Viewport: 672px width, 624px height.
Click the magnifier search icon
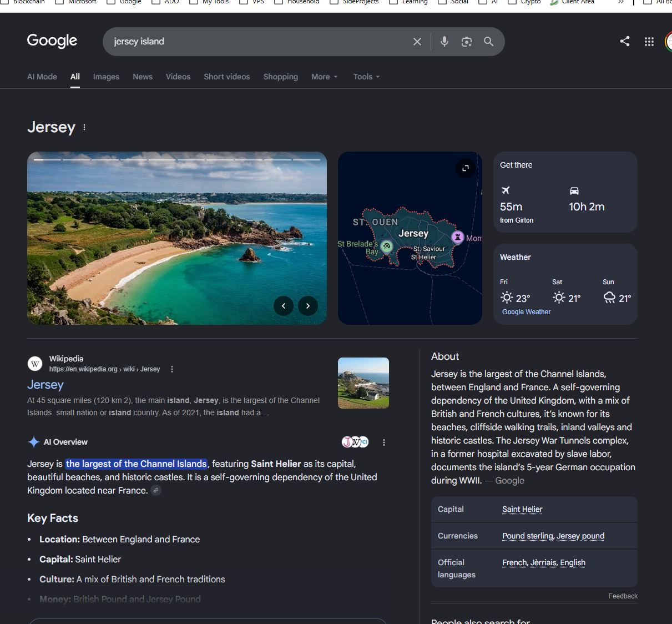[488, 42]
